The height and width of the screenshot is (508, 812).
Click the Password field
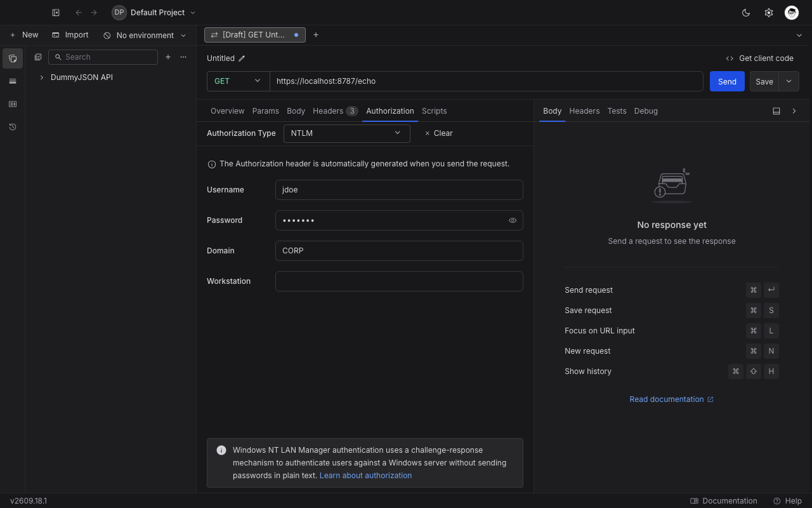coord(399,220)
